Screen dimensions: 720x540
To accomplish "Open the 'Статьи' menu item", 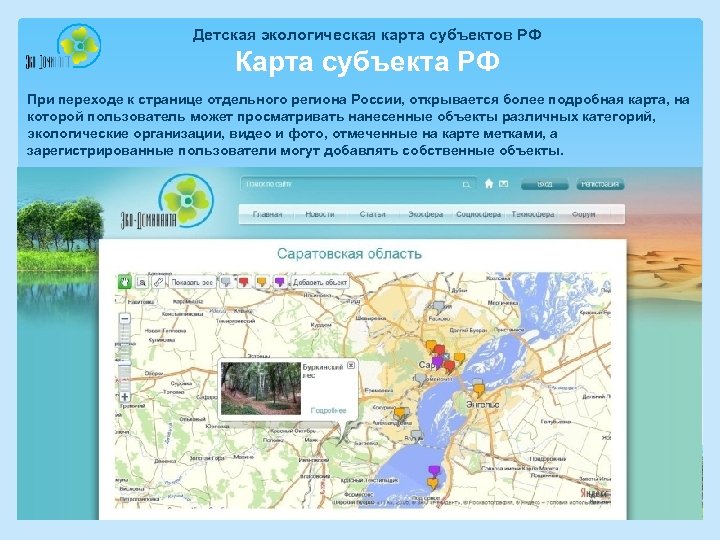I will [x=372, y=214].
